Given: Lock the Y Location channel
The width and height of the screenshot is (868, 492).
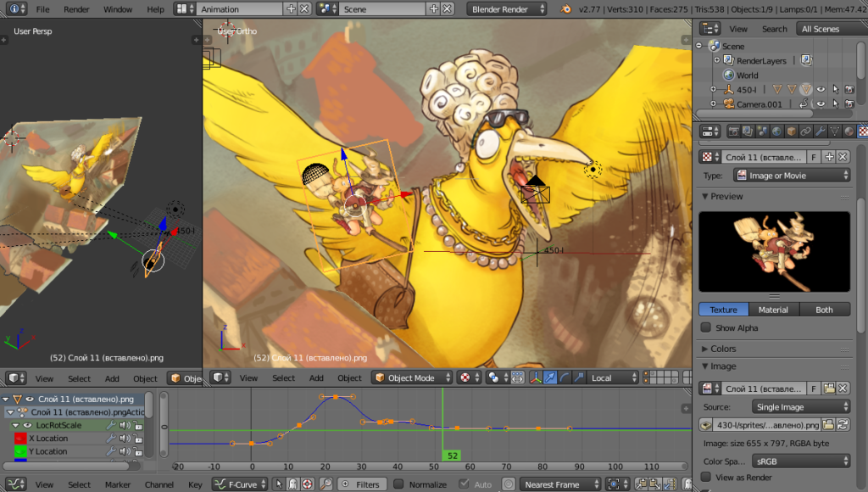Looking at the screenshot, I should click(137, 451).
